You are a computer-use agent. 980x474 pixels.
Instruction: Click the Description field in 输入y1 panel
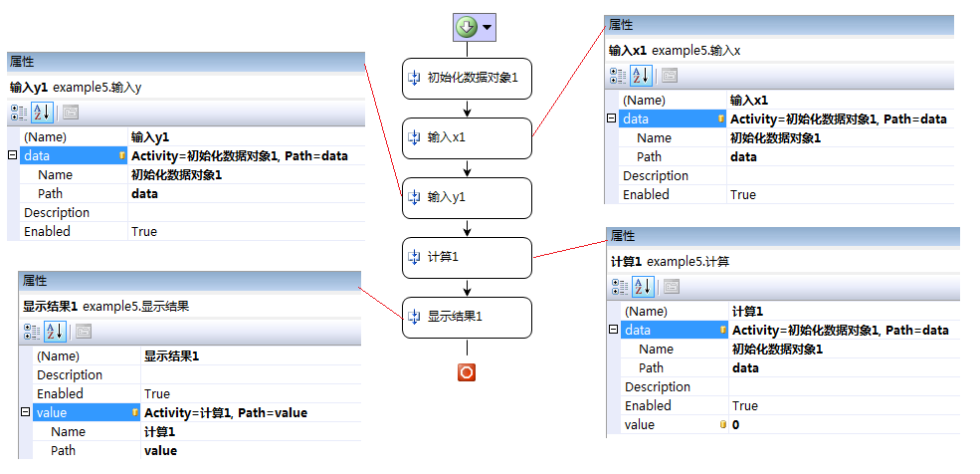coord(247,213)
